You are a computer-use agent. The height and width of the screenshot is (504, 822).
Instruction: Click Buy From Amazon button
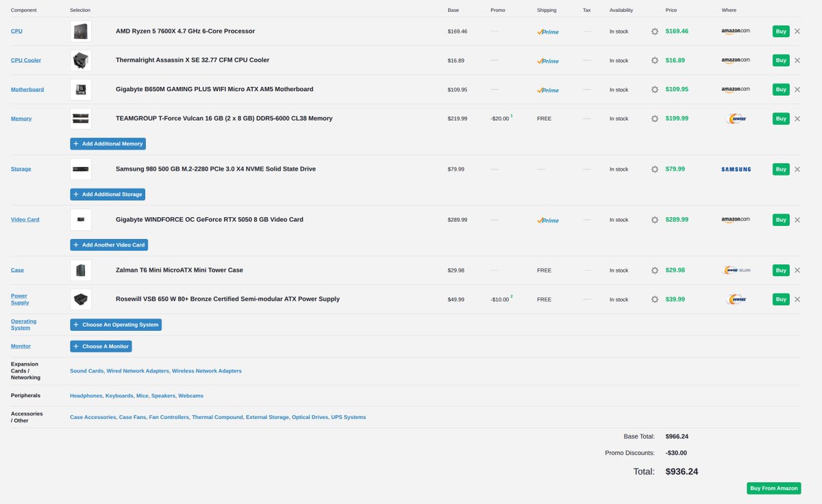(x=774, y=488)
